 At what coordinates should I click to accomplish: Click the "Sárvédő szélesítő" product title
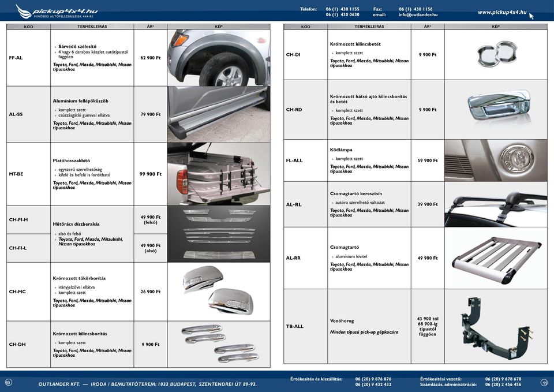(x=77, y=46)
